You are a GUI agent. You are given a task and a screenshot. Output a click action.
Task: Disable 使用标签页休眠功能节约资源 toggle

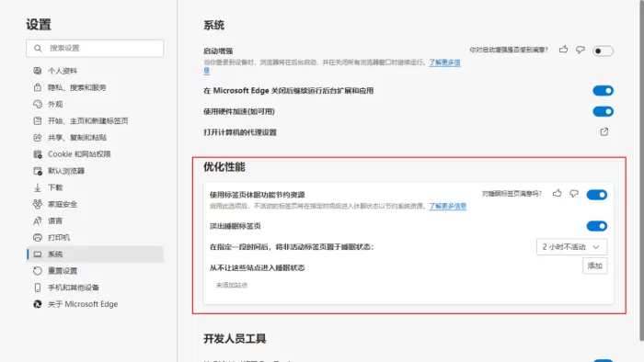pos(597,195)
